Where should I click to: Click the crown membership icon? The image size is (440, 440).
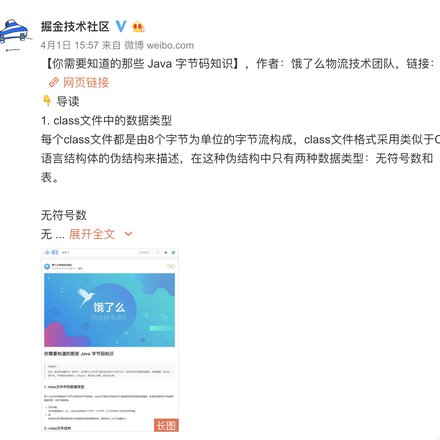[x=138, y=26]
